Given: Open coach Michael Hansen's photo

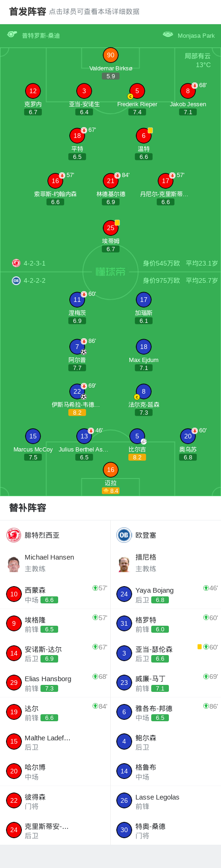Looking at the screenshot, I should coord(14,564).
